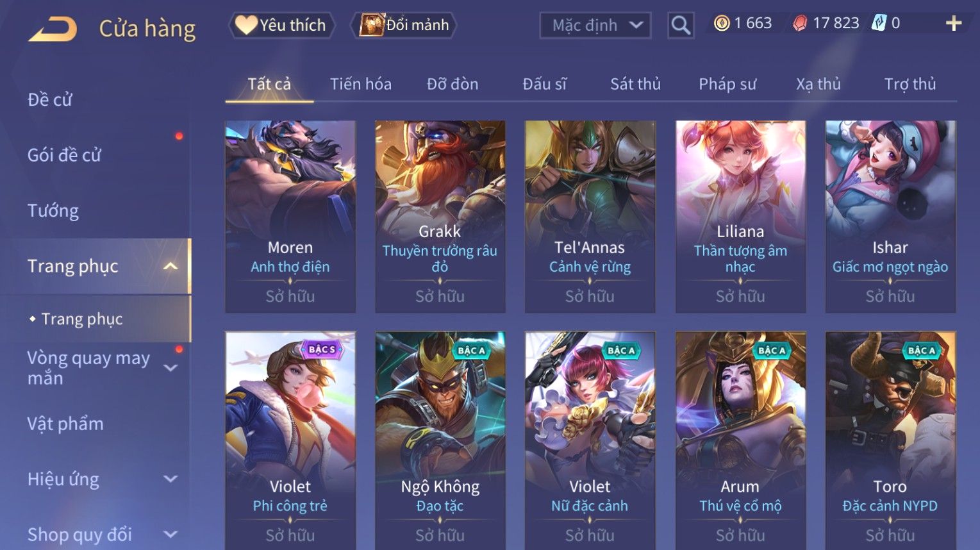Screen dimensions: 980x550
Task: Expand the Vòng quay may mắn section
Action: tap(170, 368)
